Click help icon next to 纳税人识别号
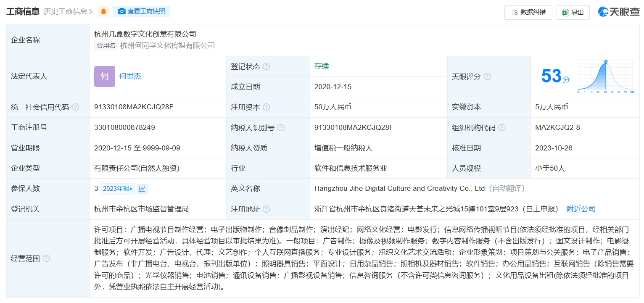This screenshot has width=644, height=303. pos(281,128)
